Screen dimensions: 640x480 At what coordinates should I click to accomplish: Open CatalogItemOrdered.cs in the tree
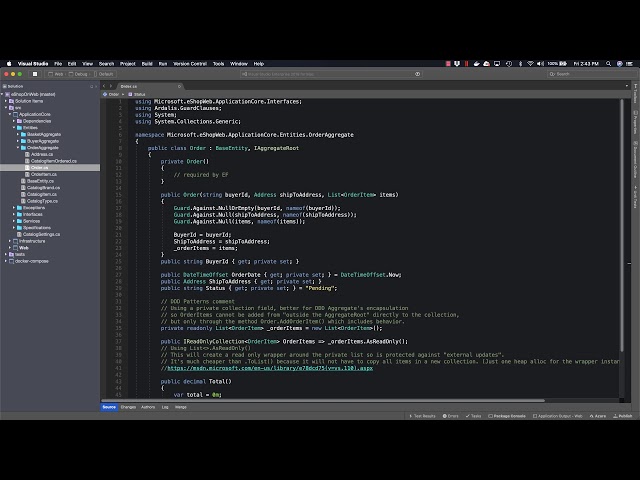point(53,161)
